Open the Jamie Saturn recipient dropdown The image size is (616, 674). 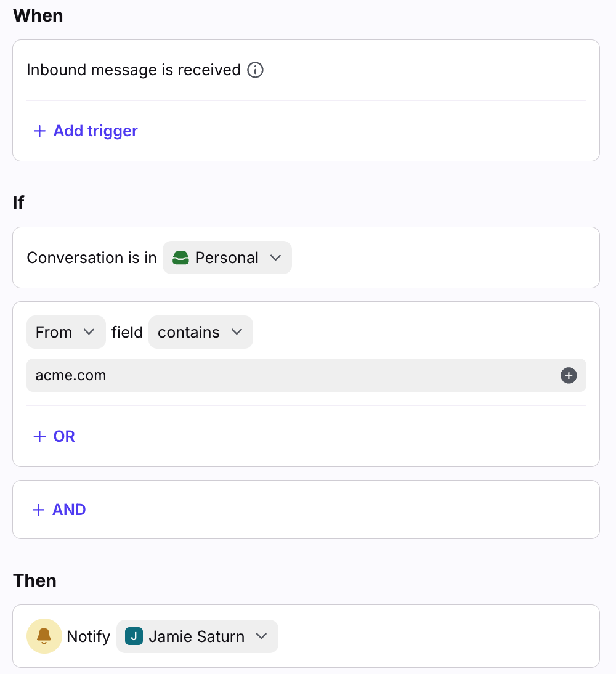pyautogui.click(x=197, y=636)
